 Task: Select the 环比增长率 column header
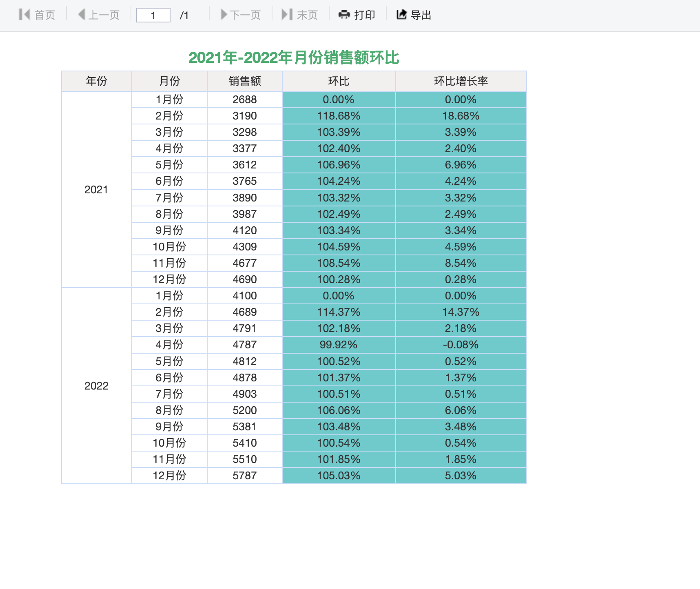[x=461, y=81]
